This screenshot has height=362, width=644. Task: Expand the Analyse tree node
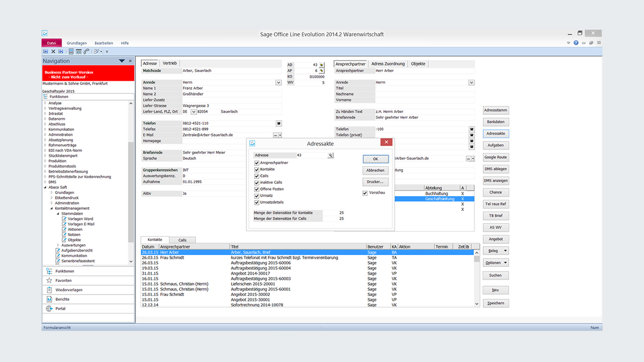point(45,103)
